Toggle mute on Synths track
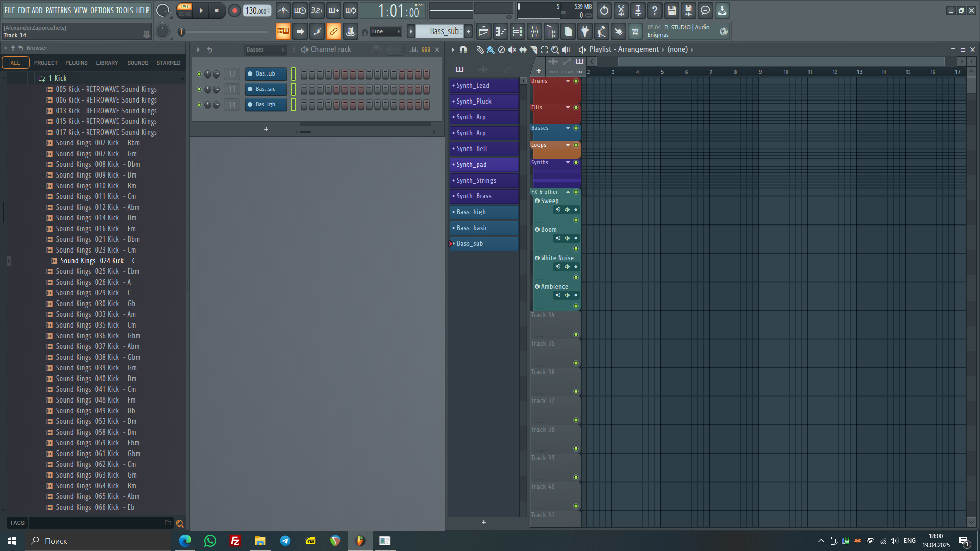 (x=576, y=162)
